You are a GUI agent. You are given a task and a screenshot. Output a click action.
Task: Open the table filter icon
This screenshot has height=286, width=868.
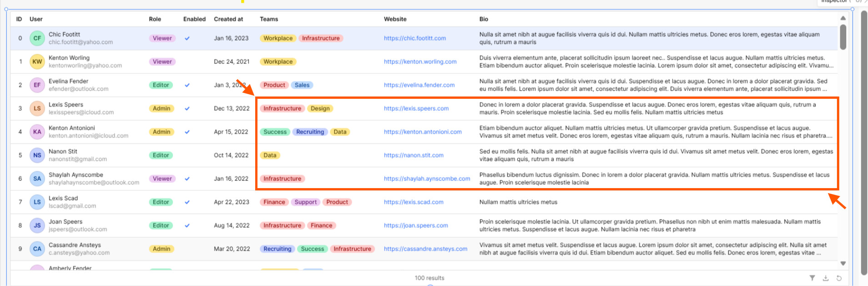(x=812, y=278)
